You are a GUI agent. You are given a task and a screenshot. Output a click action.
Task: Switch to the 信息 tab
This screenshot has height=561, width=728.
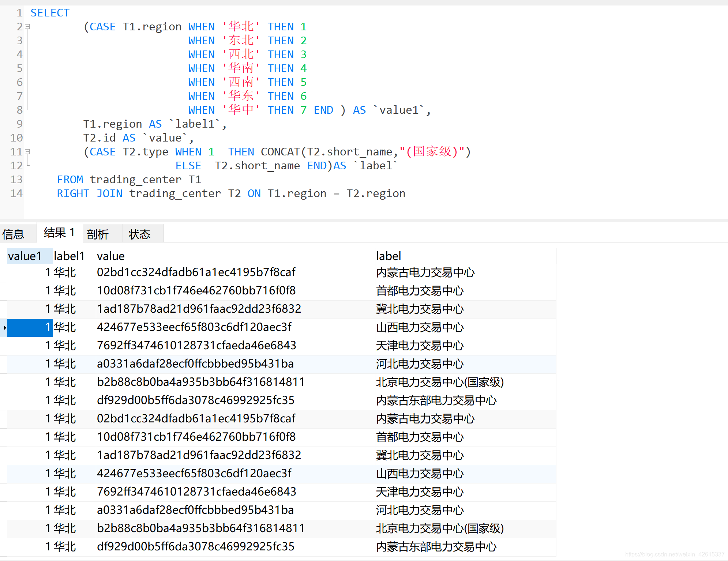click(x=14, y=234)
